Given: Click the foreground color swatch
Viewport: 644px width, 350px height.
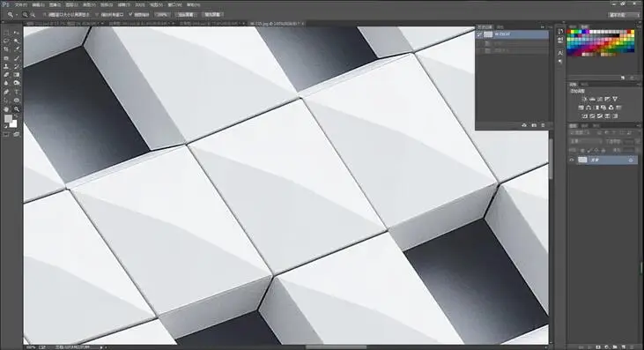Looking at the screenshot, I should click(x=8, y=119).
